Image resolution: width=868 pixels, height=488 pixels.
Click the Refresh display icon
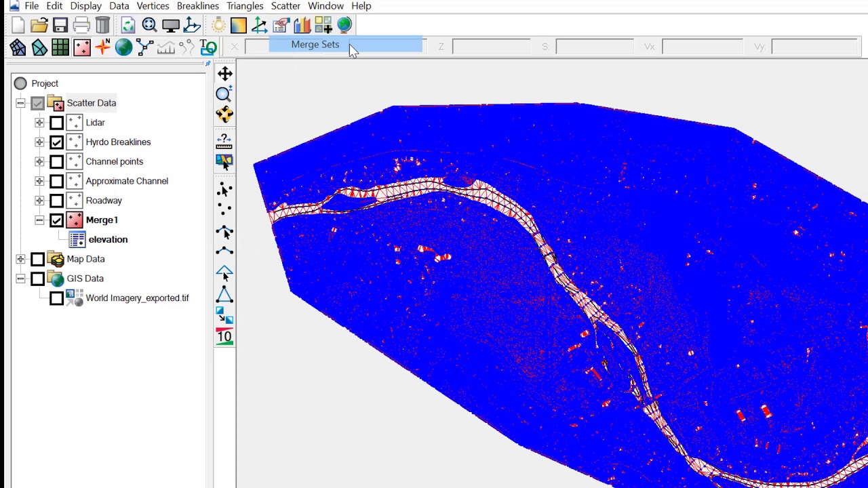point(128,26)
